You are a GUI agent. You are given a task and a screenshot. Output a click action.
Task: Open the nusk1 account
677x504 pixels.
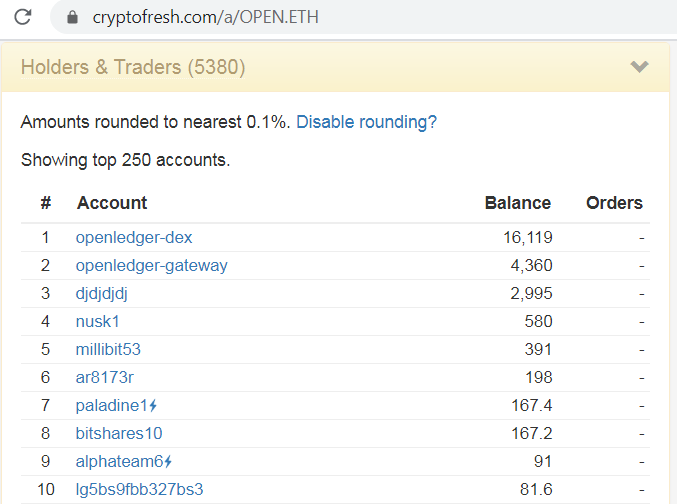(x=97, y=322)
